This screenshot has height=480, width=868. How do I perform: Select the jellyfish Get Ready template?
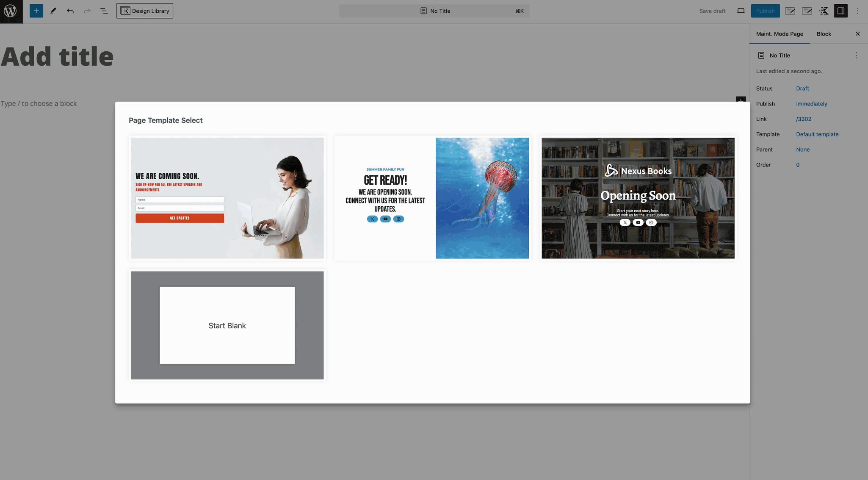[432, 198]
